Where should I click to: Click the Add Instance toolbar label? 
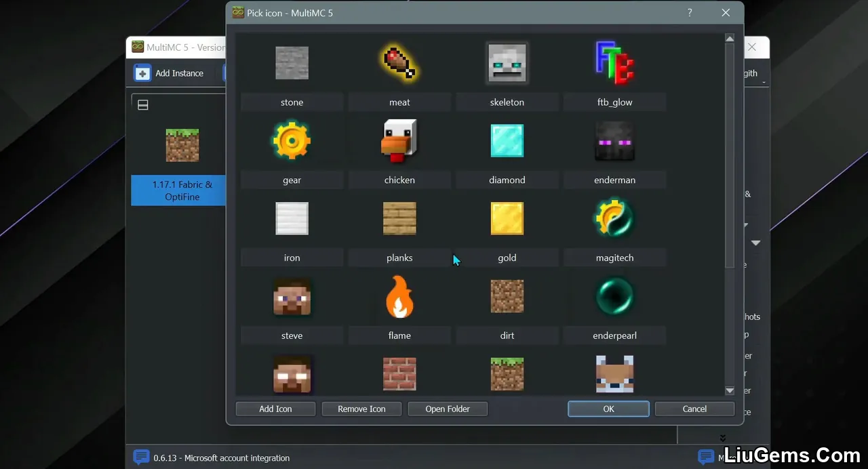pyautogui.click(x=179, y=73)
